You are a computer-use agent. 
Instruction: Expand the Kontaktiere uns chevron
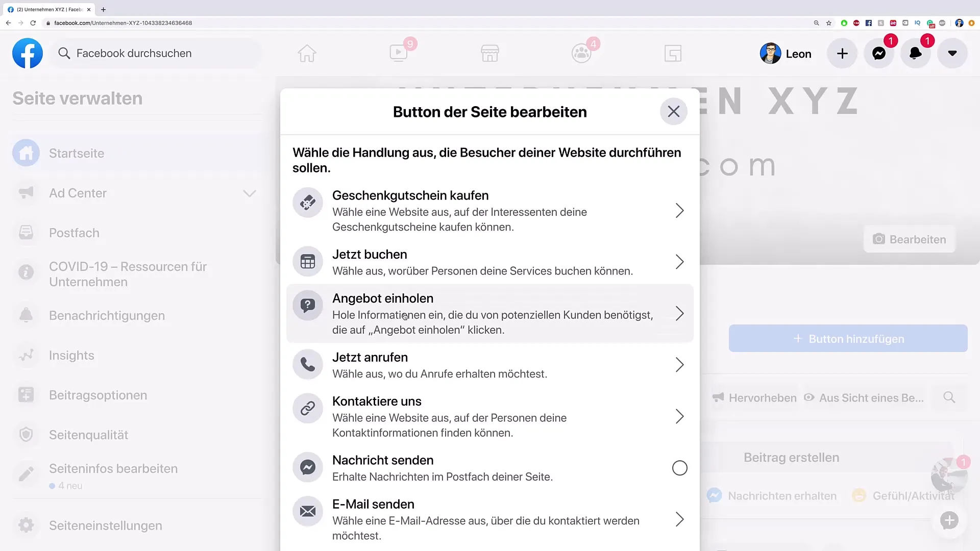click(680, 416)
